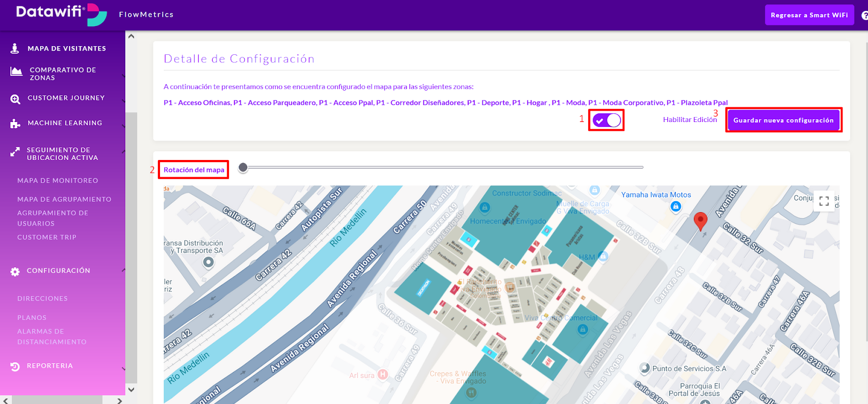Expand the Customer Journey submenu arrow
The height and width of the screenshot is (404, 868).
[123, 100]
